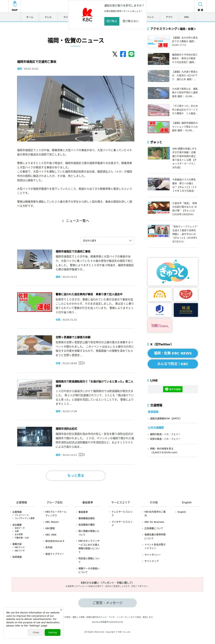
Task: Open 警察に追われた逃走車両 article thumbnail
Action: coord(34,302)
